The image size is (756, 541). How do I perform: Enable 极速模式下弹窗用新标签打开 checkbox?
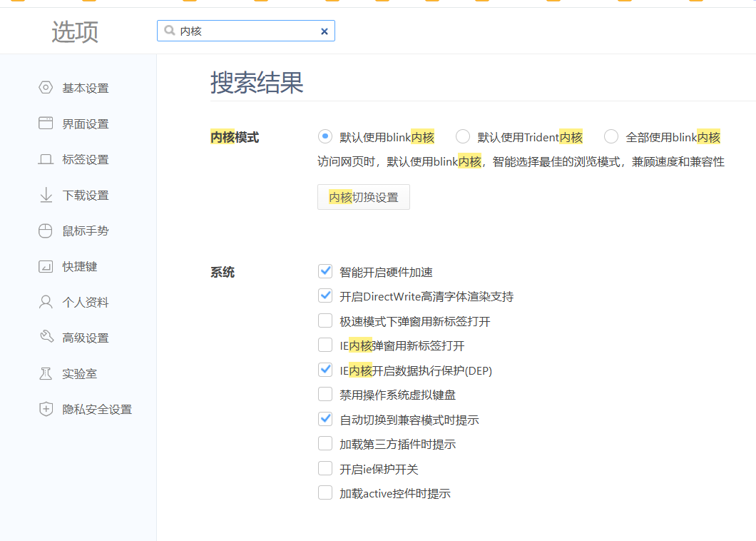pyautogui.click(x=325, y=320)
